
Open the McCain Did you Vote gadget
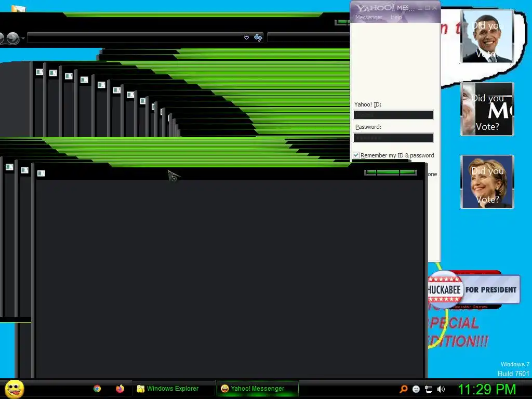(487, 109)
